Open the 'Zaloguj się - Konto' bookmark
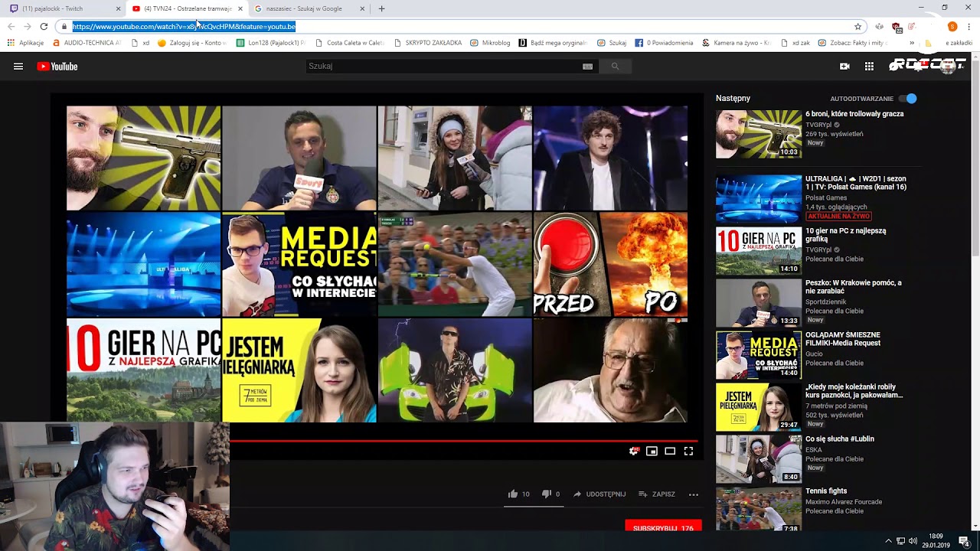Screen dimensions: 980x551 (x=191, y=43)
